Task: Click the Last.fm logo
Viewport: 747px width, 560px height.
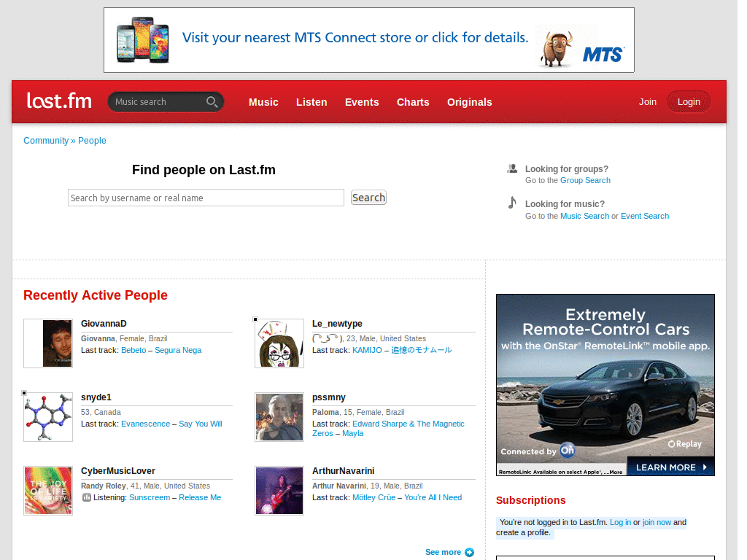Action: 58,101
